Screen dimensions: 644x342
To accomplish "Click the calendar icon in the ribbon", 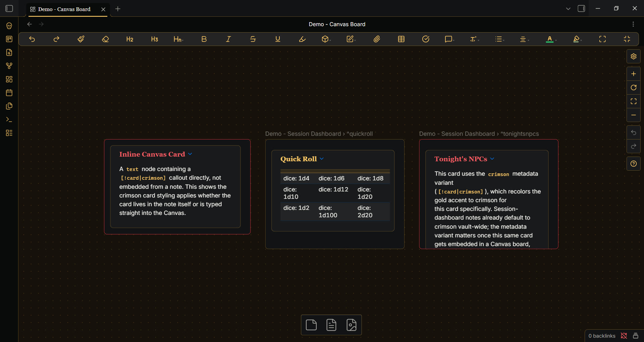I will pos(9,93).
